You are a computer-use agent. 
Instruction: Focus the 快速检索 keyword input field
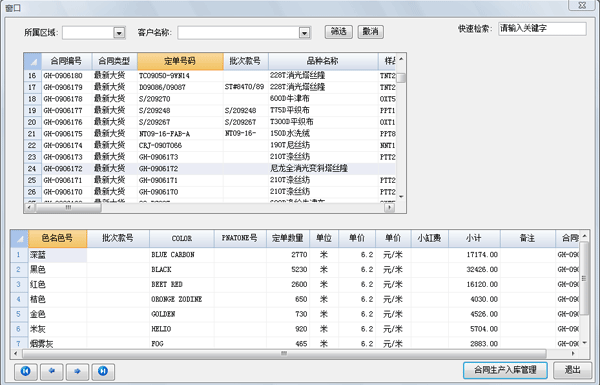(x=542, y=29)
